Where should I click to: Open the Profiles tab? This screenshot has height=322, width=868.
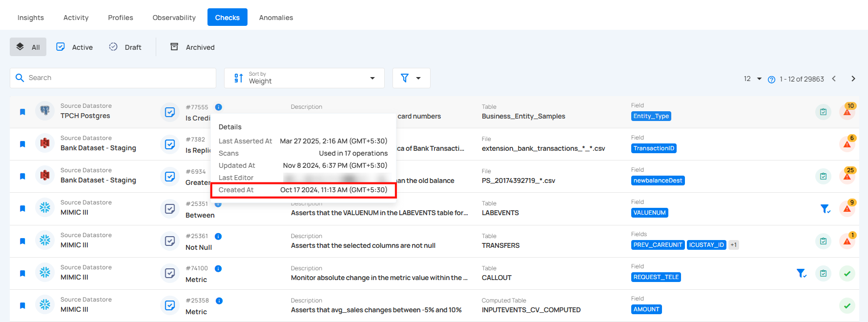(x=121, y=18)
